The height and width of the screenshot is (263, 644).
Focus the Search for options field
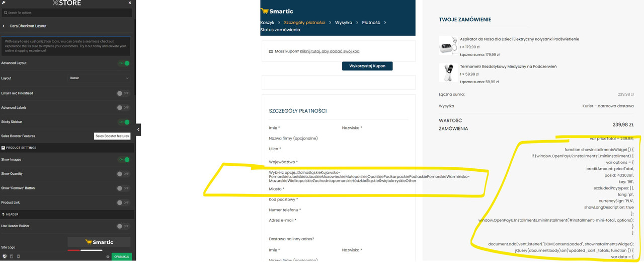67,13
